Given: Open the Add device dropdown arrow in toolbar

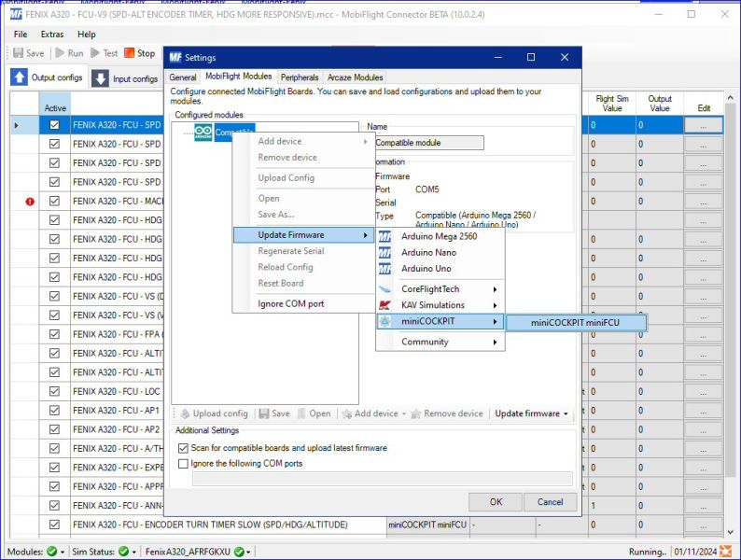Looking at the screenshot, I should 404,414.
